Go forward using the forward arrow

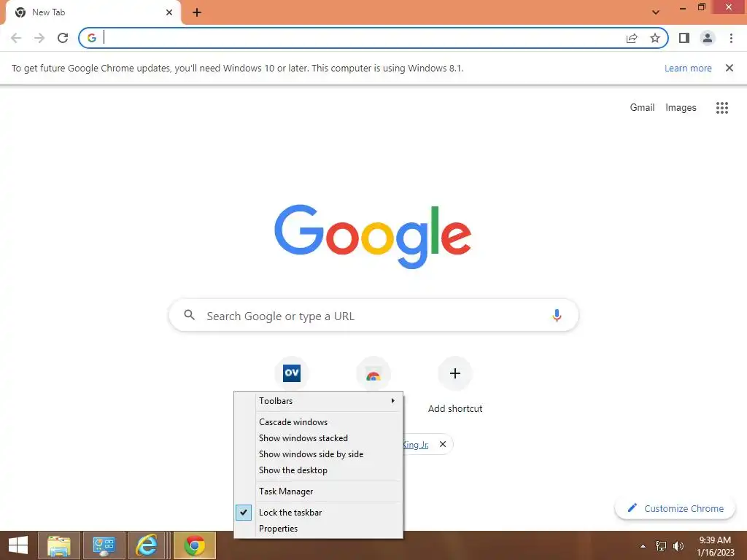(39, 38)
